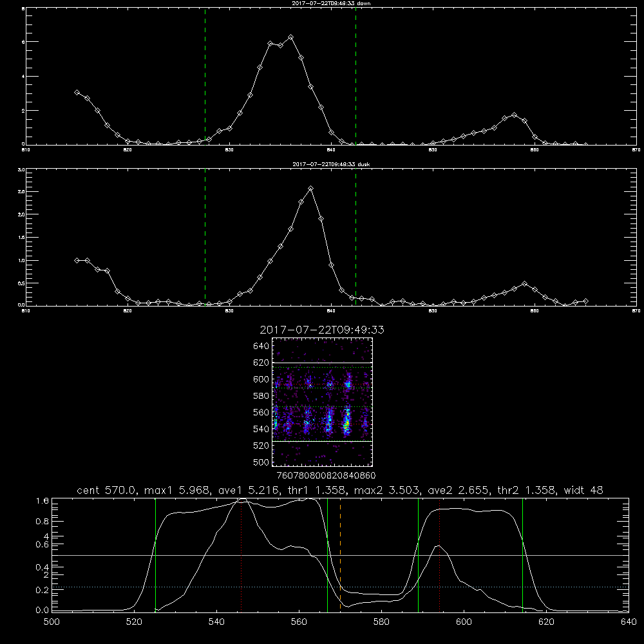Click y-axis label 540 beside spectral image
The image size is (644, 644).
(261, 429)
